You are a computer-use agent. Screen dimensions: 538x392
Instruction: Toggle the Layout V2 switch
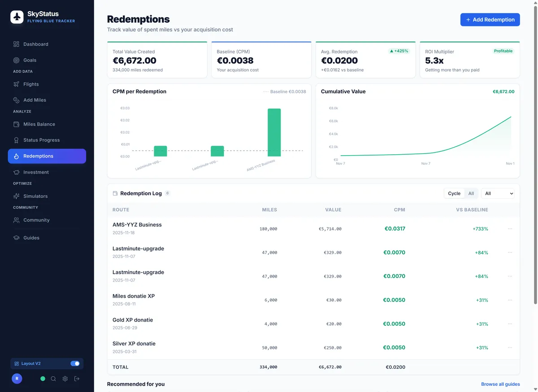tap(75, 363)
